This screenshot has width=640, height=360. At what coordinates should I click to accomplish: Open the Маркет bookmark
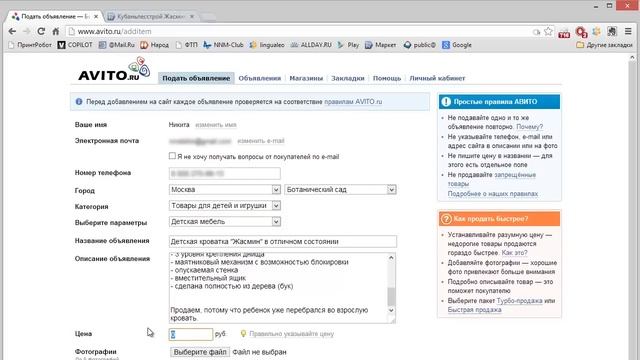(380, 45)
